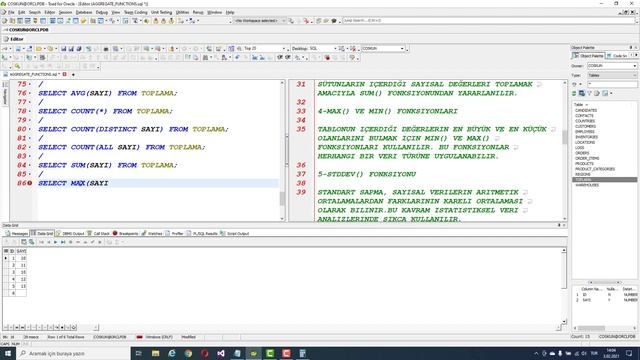Click the red tab icon beside AGGREGATE_FUNCTIONS.sql
Screen dimensions: 640x360
tap(64, 74)
